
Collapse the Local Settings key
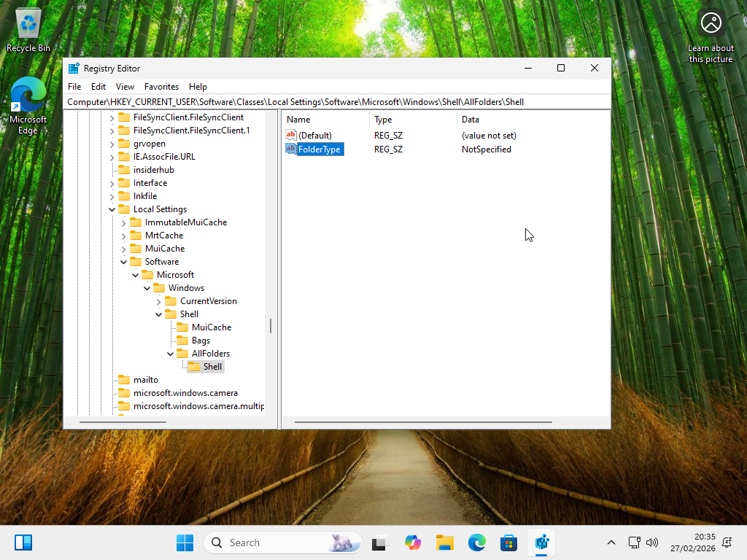pyautogui.click(x=112, y=209)
